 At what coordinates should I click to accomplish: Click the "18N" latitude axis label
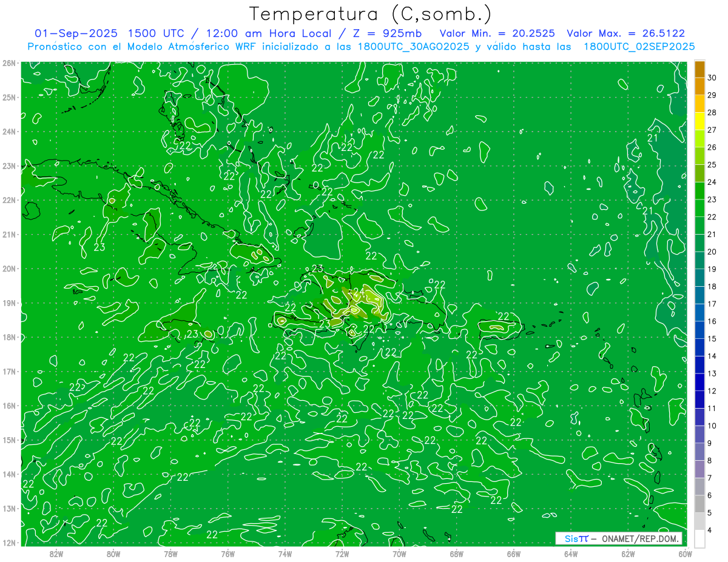pos(8,337)
